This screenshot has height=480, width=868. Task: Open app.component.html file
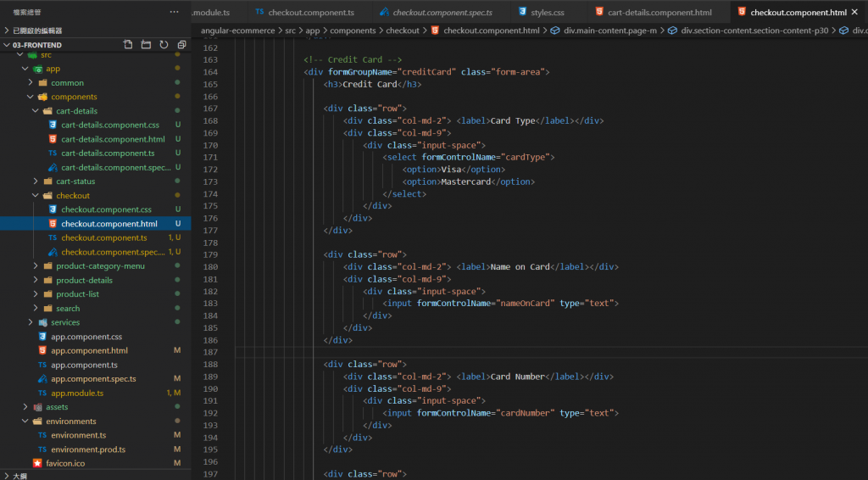tap(89, 350)
